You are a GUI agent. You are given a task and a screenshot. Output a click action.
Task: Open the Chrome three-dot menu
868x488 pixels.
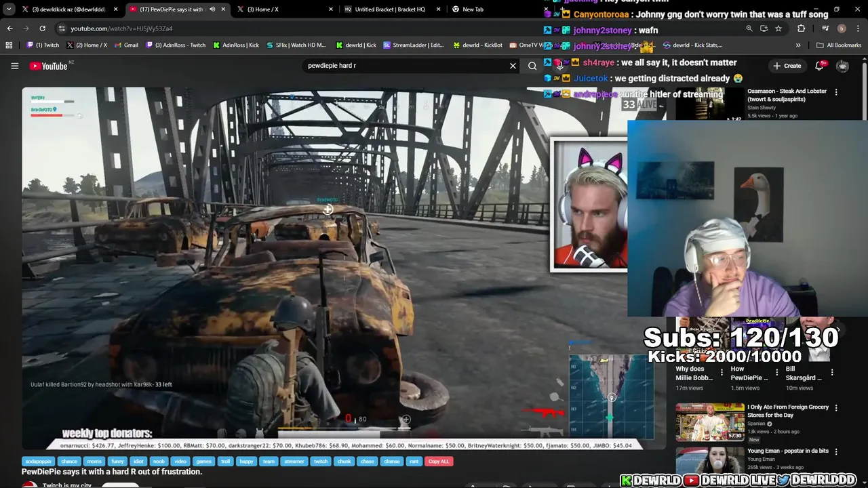pyautogui.click(x=857, y=28)
